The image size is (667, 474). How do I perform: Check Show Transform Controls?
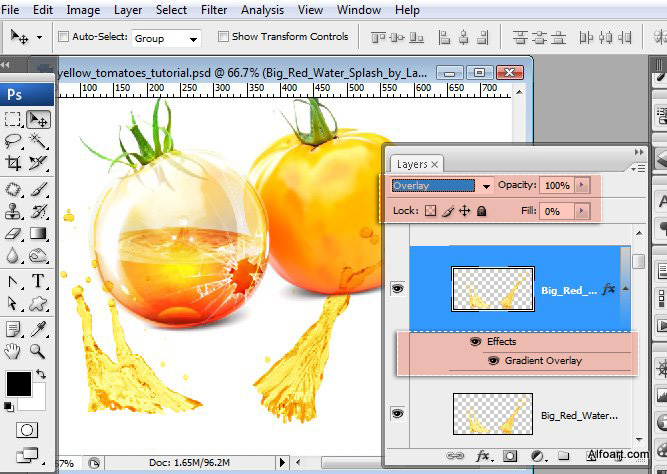[222, 37]
